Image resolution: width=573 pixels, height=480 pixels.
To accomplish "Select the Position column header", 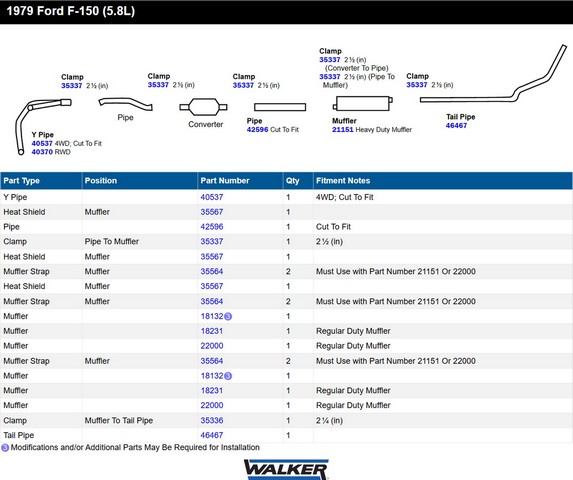I will (x=140, y=181).
